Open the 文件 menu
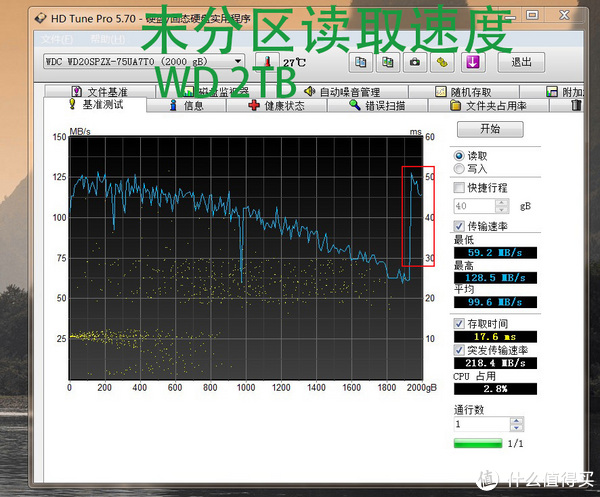The height and width of the screenshot is (497, 600). [57, 39]
